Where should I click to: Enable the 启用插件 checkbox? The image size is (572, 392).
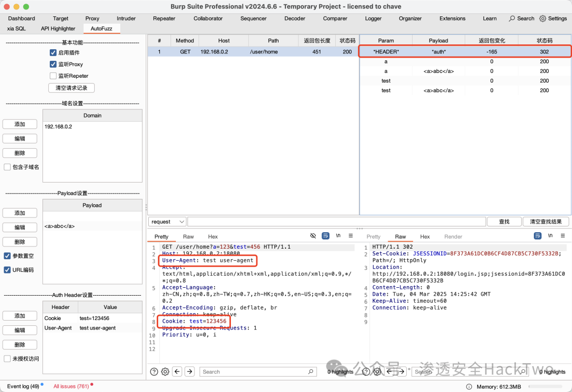click(53, 52)
